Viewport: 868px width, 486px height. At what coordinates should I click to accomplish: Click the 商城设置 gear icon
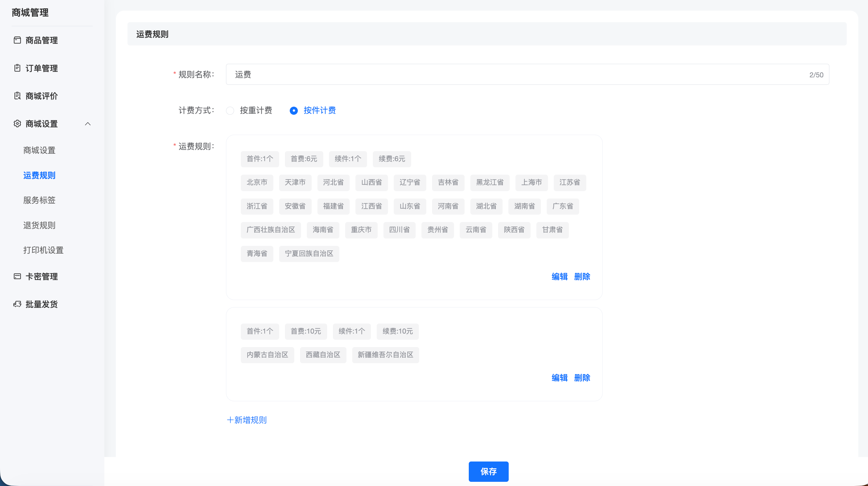pyautogui.click(x=17, y=124)
